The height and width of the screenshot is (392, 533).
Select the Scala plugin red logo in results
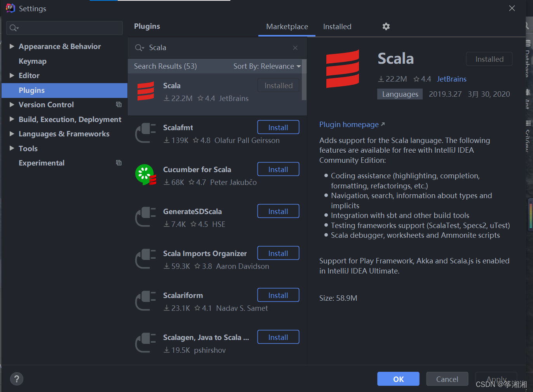click(x=146, y=91)
